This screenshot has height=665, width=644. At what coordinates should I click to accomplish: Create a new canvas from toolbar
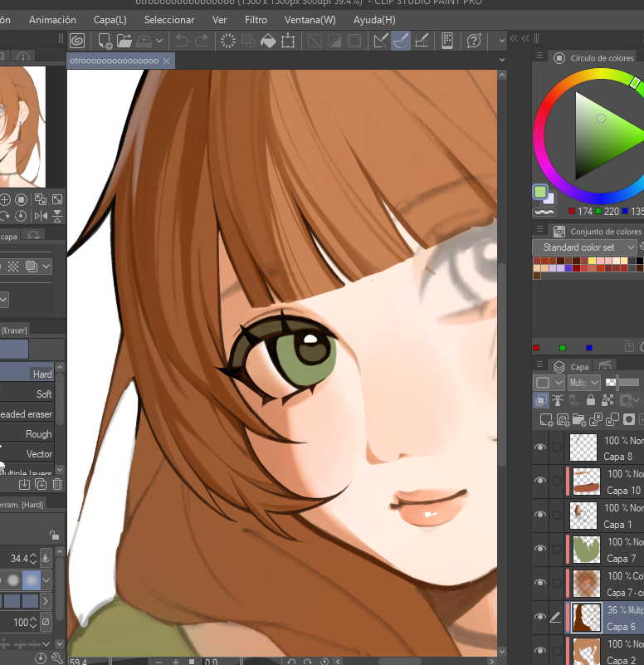[x=105, y=42]
